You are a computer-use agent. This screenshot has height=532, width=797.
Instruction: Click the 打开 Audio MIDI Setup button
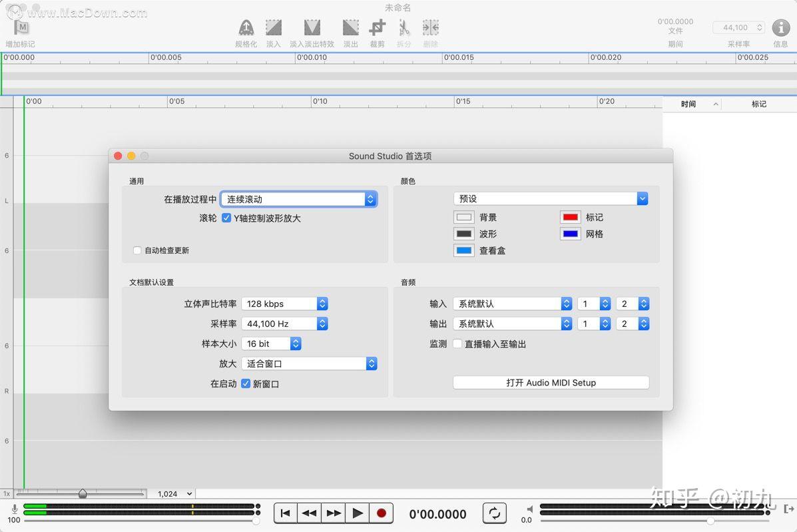(x=551, y=383)
